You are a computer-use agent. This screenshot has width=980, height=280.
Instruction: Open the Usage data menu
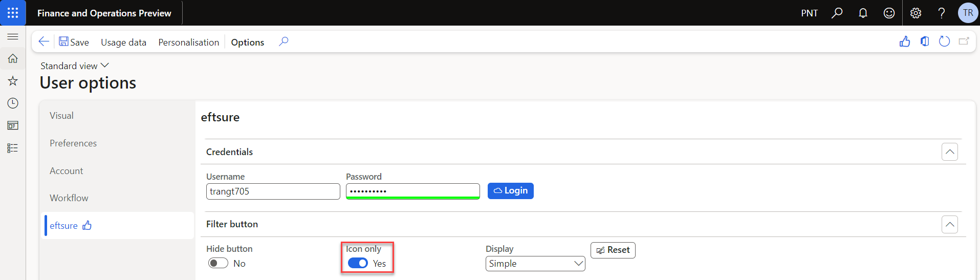(x=123, y=42)
